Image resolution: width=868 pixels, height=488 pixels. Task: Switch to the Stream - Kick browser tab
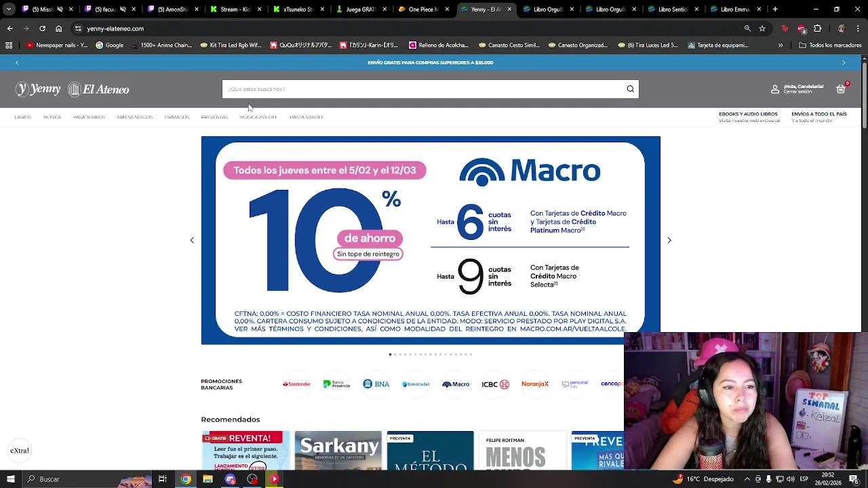pyautogui.click(x=235, y=9)
